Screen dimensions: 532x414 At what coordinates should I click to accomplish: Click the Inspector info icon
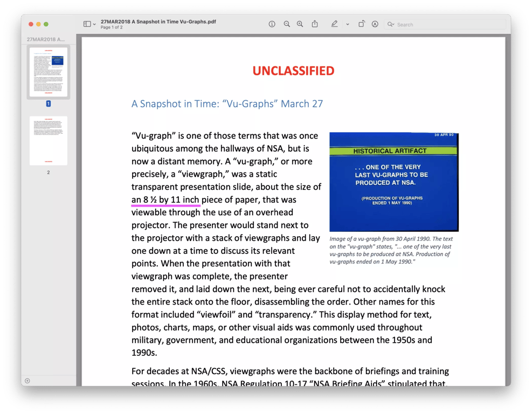(272, 24)
